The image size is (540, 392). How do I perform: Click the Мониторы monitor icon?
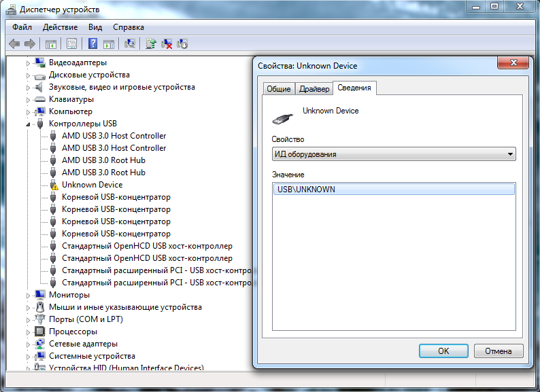(x=40, y=295)
